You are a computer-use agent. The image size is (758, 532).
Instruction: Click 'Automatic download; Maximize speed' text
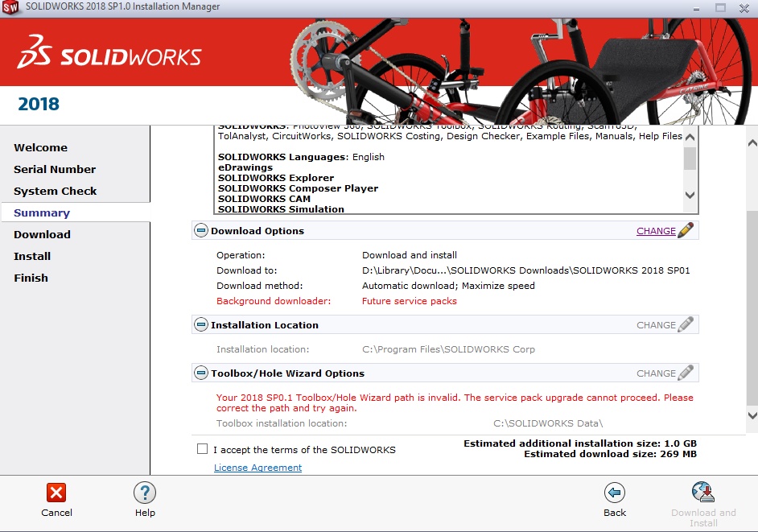tap(448, 286)
